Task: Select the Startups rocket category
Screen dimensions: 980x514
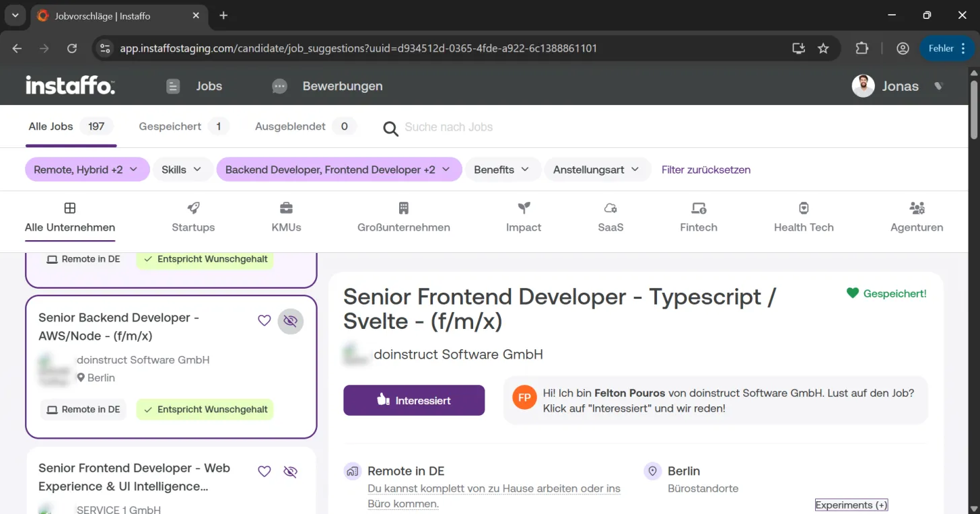Action: pos(193,217)
